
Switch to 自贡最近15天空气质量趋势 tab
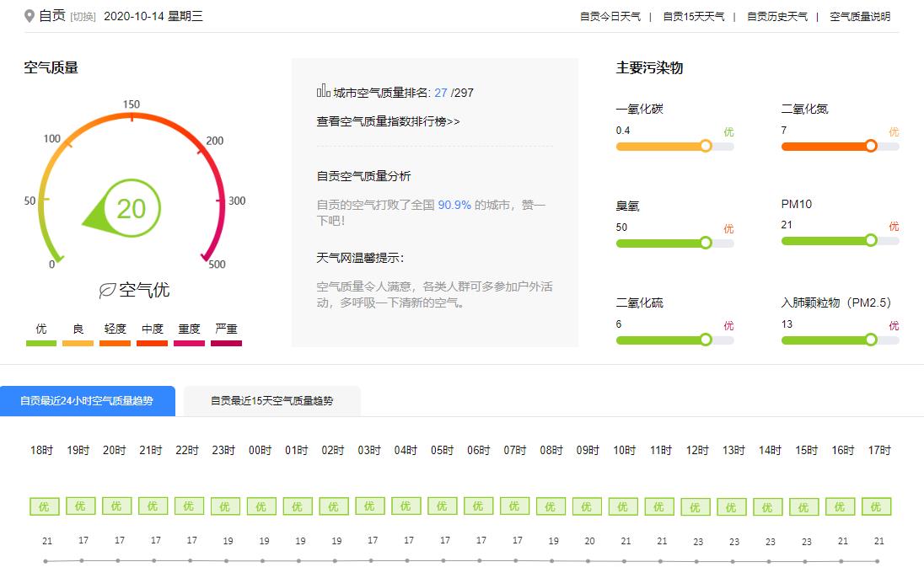point(271,401)
